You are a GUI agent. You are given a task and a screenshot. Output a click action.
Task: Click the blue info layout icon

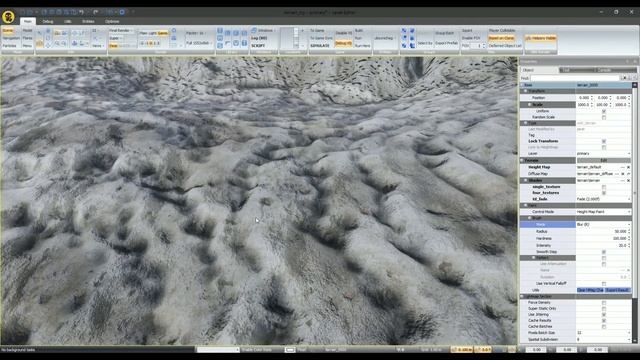pos(244,43)
